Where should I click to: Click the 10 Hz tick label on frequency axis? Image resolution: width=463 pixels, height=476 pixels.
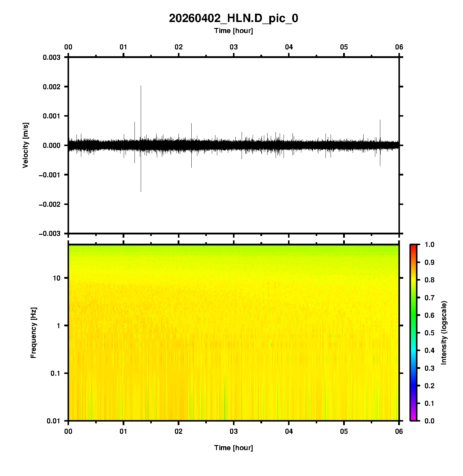click(x=56, y=278)
